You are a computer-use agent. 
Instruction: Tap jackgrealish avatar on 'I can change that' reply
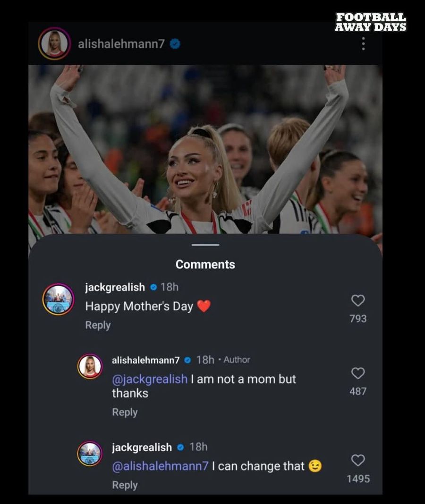point(90,453)
